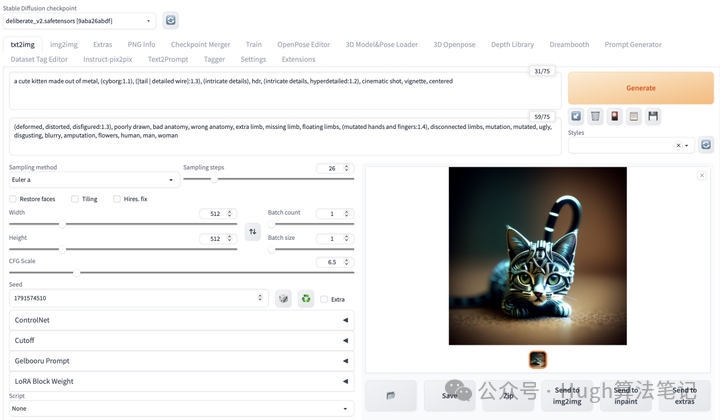Screen dimensions: 720x420
Task: Open the OpenPose Editor tab
Action: pyautogui.click(x=304, y=45)
